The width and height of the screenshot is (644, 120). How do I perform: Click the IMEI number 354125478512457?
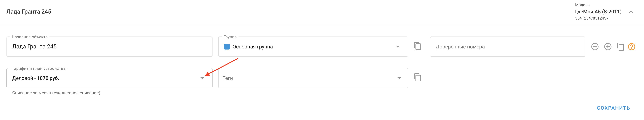[x=592, y=18]
